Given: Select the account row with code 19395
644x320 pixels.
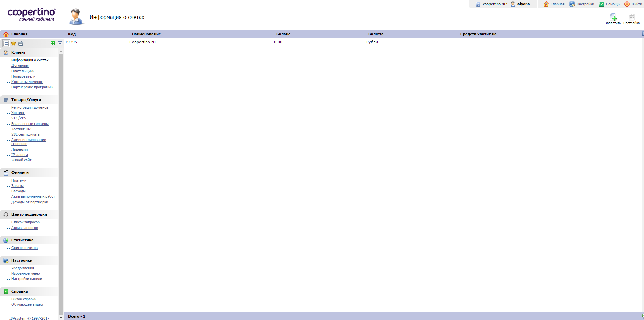Looking at the screenshot, I should coord(353,42).
